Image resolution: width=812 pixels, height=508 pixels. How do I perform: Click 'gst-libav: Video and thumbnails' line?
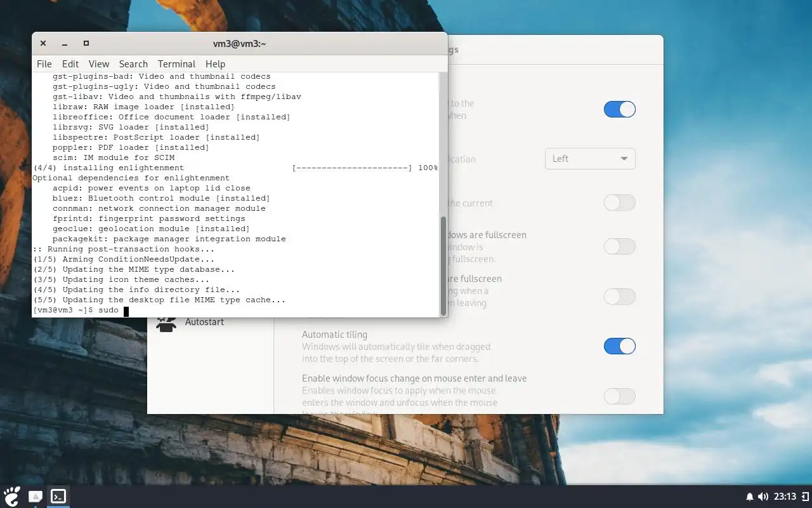(x=177, y=97)
